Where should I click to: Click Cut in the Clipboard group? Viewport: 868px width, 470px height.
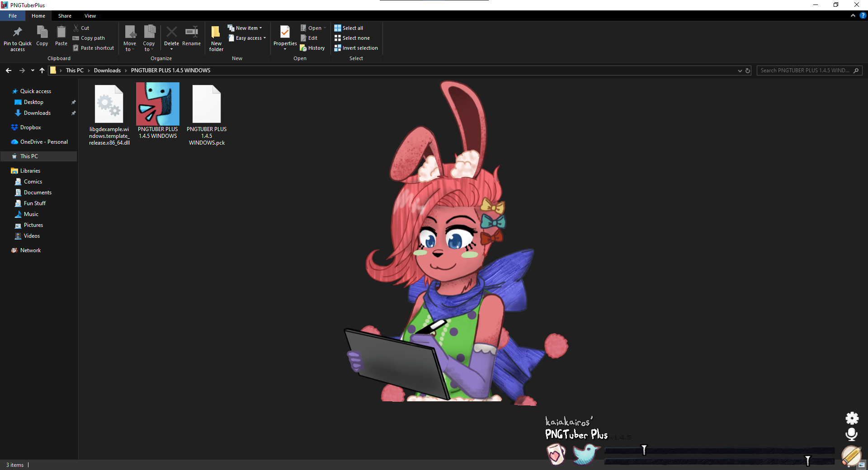point(81,28)
